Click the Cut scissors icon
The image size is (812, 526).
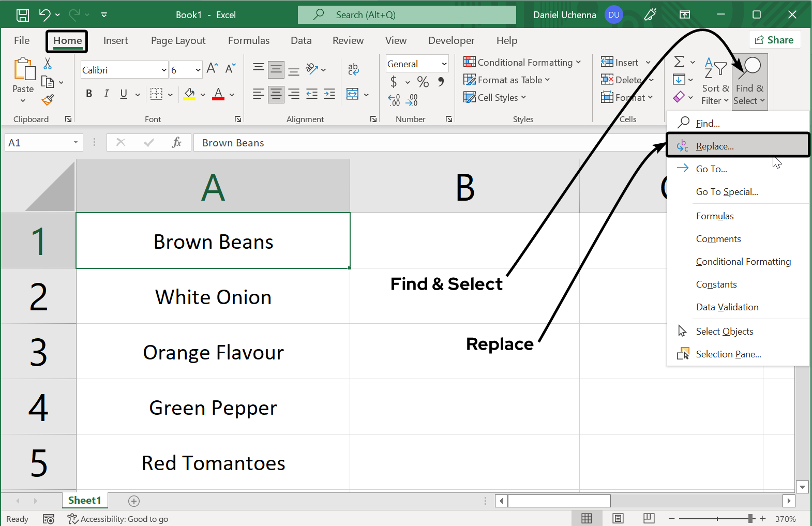point(48,64)
